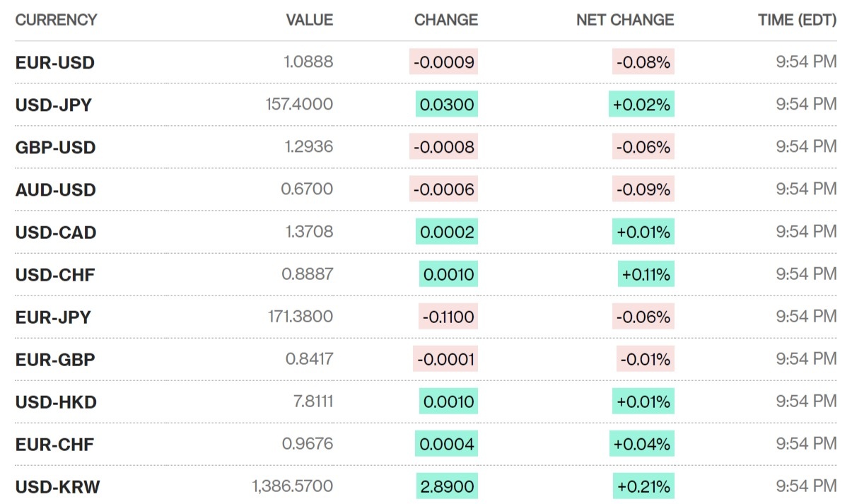Open the EUR-JPY quote link
This screenshot has width=852, height=504.
tap(53, 317)
